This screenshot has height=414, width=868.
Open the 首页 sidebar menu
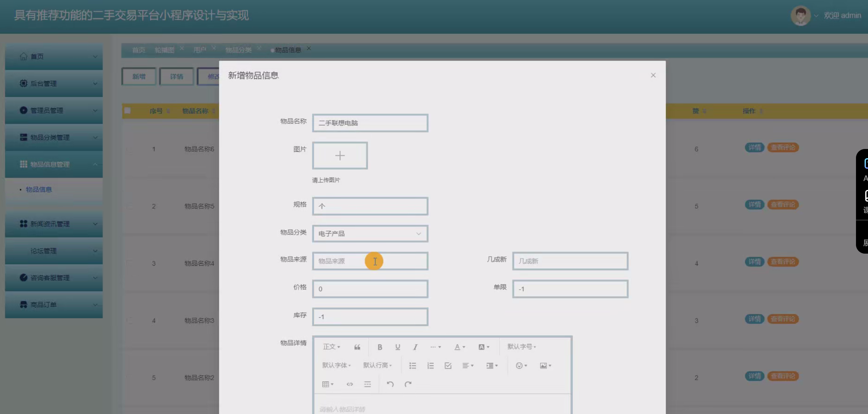(54, 57)
